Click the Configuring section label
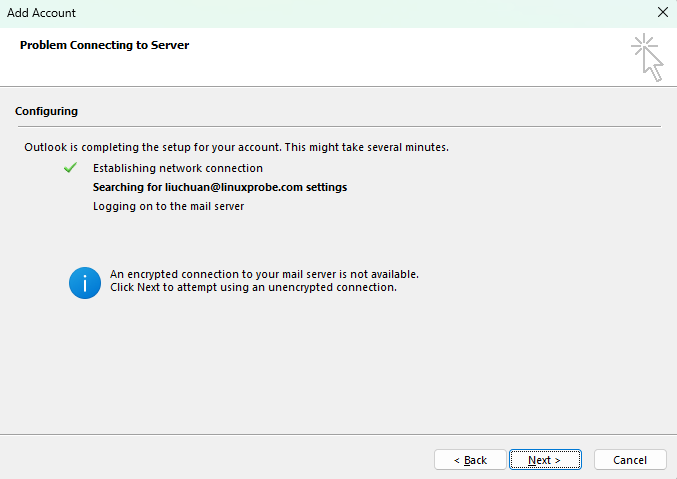 [x=46, y=111]
